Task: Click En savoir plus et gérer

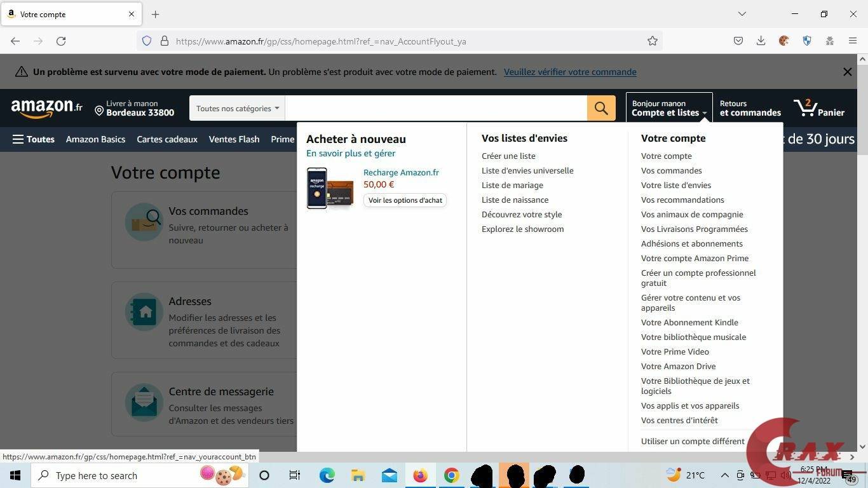Action: pos(351,153)
